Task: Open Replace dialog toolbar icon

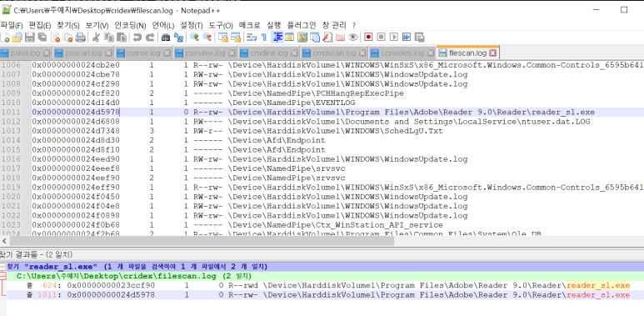Action: click(178, 38)
